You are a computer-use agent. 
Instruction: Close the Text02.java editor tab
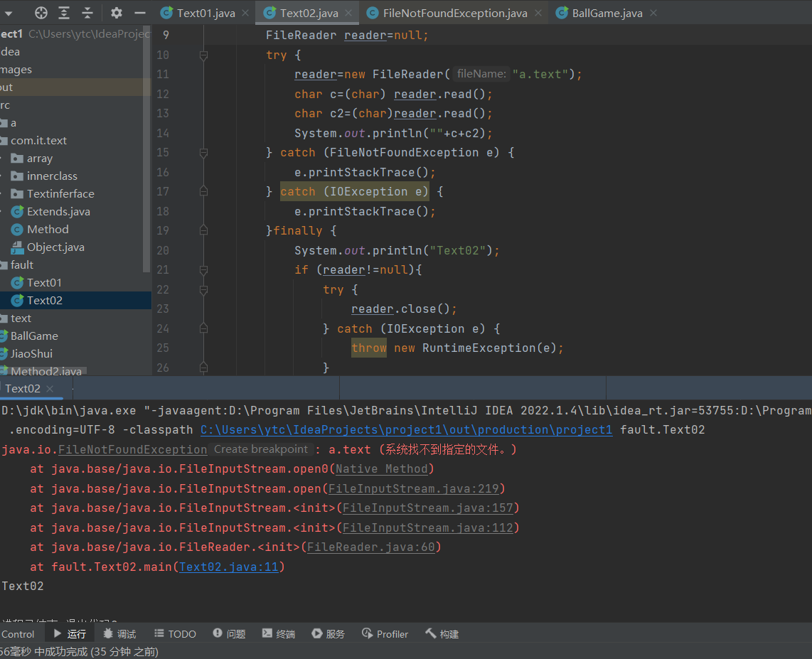click(348, 13)
